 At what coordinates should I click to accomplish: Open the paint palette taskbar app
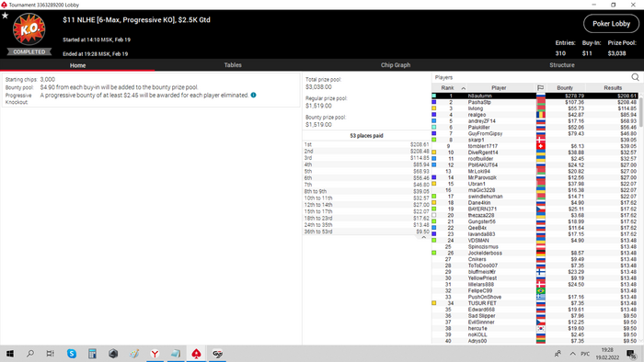[x=134, y=354]
